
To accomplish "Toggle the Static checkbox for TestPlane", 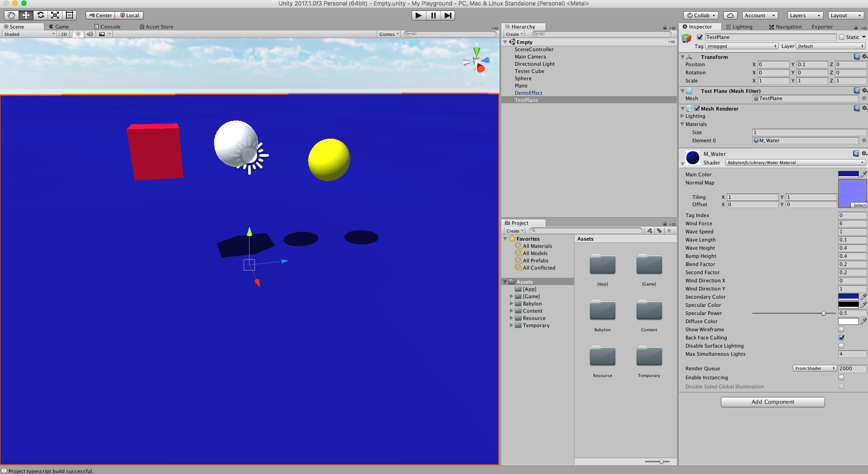I will click(842, 38).
